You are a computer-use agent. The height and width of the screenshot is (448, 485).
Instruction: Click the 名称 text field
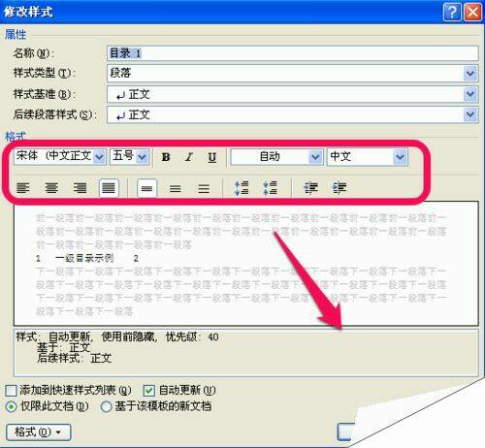(293, 53)
